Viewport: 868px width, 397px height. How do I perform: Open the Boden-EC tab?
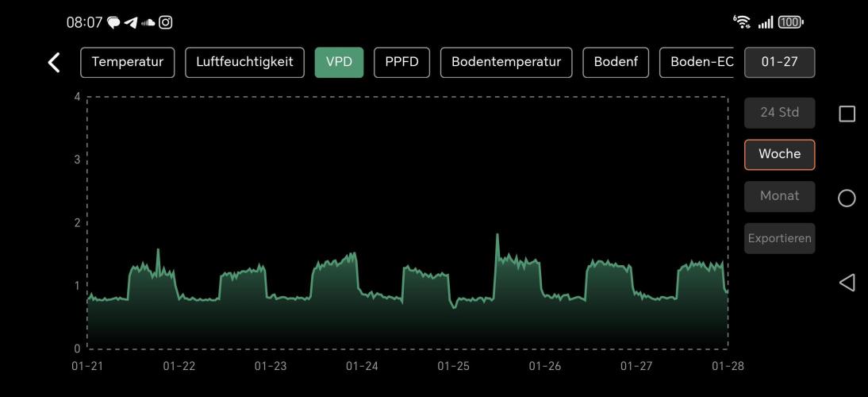(697, 62)
